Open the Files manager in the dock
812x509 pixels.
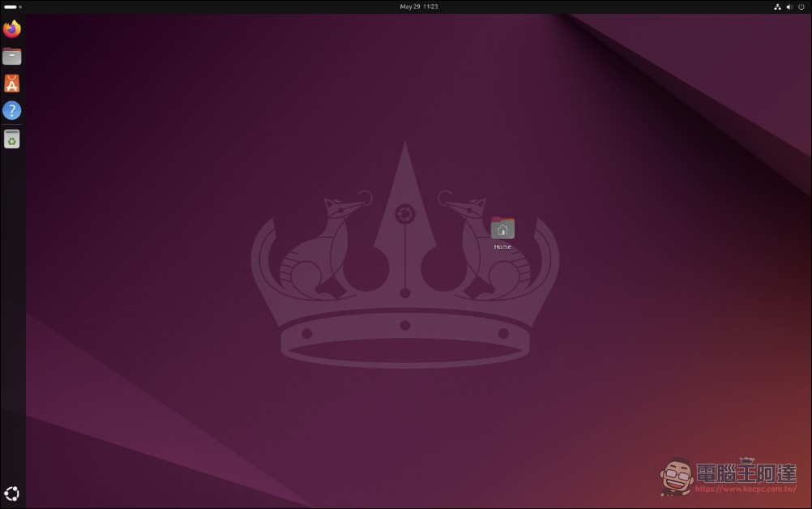point(12,56)
